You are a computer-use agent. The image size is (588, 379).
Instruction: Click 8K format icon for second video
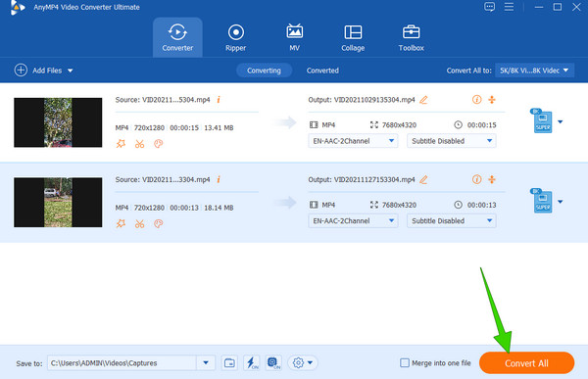[541, 201]
